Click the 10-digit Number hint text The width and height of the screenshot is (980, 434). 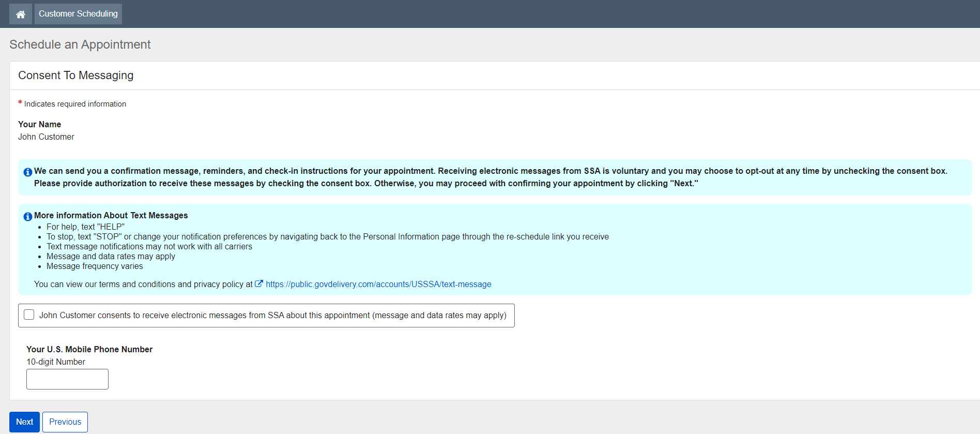[x=56, y=362]
